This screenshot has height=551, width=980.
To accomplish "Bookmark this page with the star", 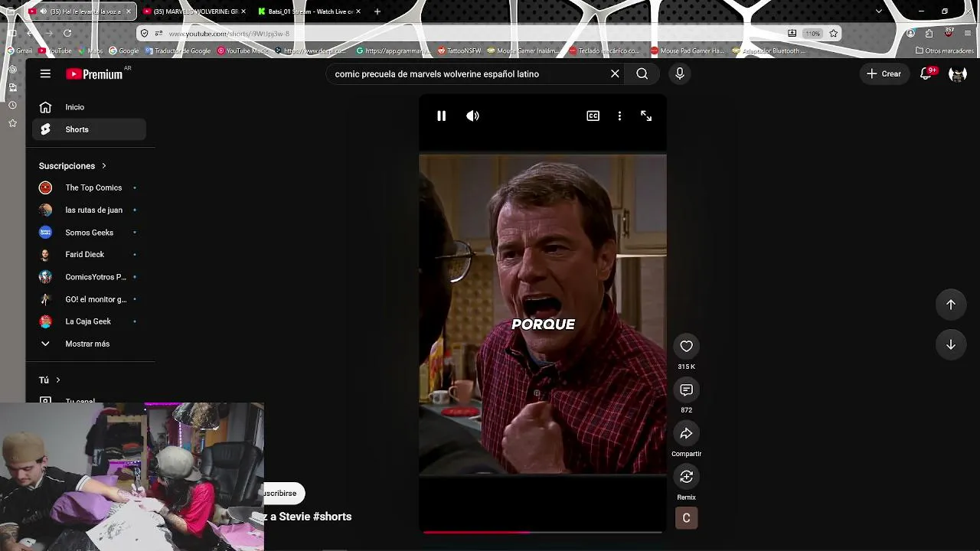I will coord(834,34).
